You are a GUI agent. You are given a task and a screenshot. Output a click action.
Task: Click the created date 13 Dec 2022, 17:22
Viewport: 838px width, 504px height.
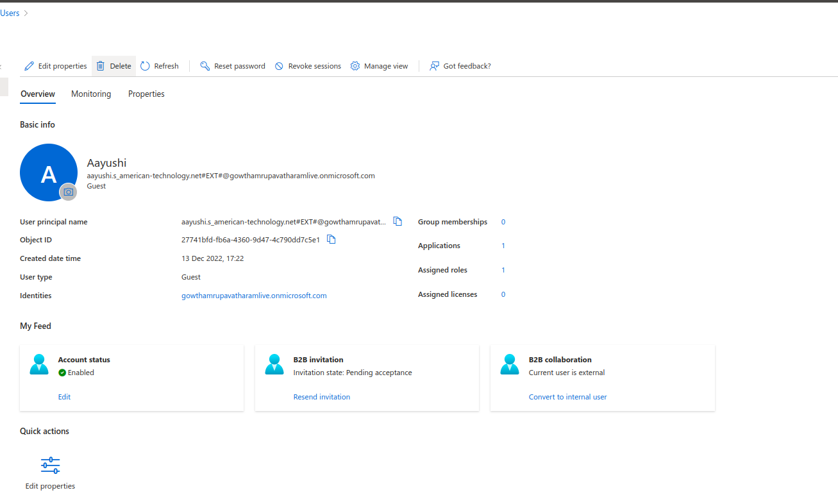click(212, 258)
